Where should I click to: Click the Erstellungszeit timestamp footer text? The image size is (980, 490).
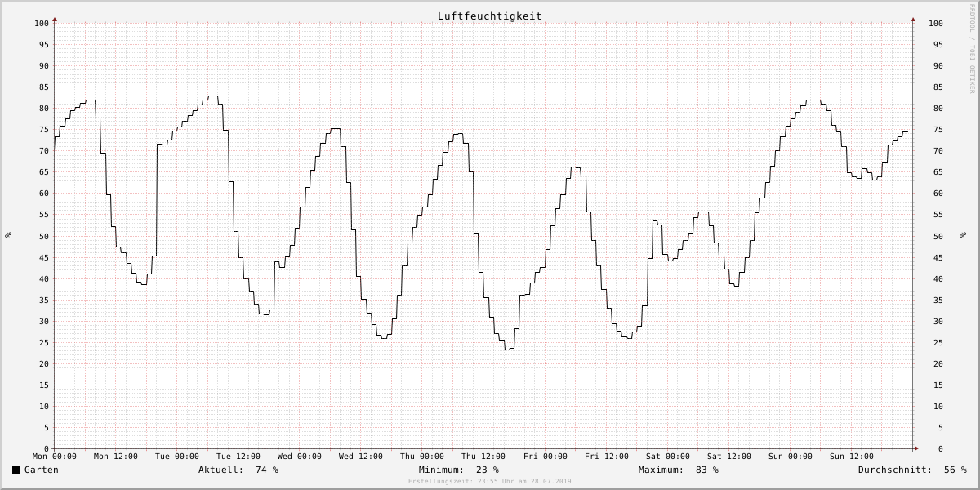(x=490, y=481)
